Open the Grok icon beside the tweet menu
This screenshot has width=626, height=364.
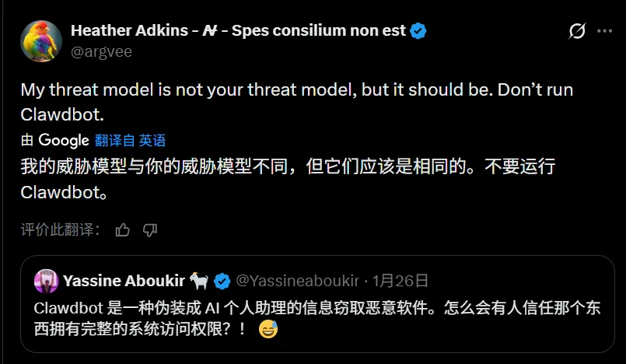click(x=577, y=31)
